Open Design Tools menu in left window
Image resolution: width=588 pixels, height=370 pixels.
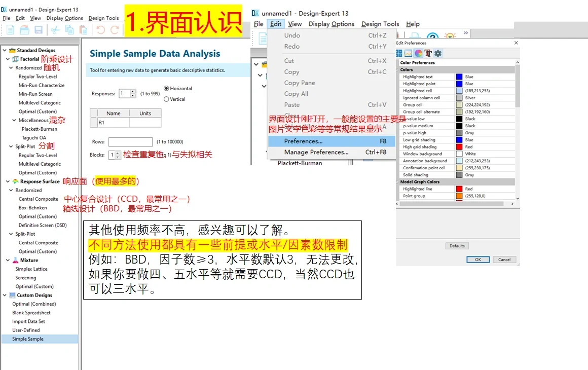103,18
